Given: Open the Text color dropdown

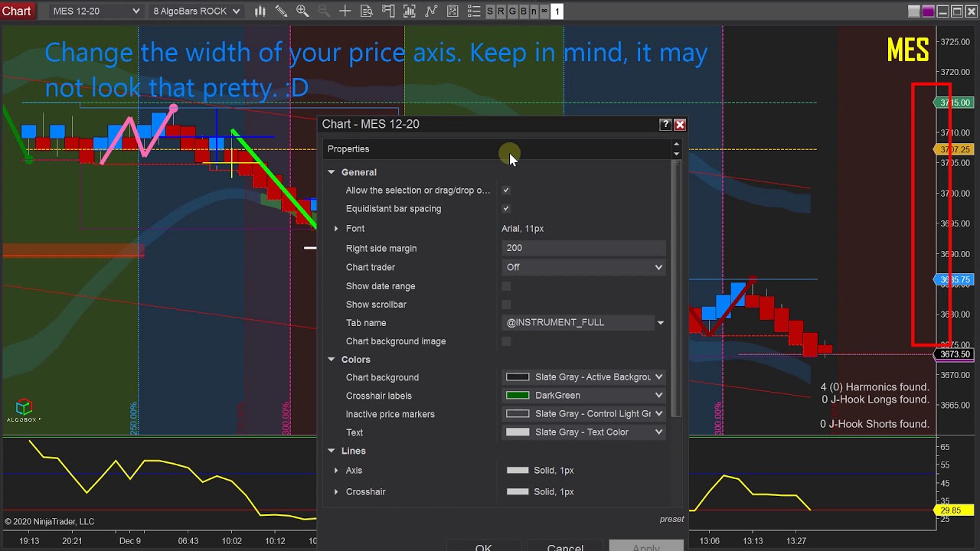Looking at the screenshot, I should pyautogui.click(x=584, y=432).
